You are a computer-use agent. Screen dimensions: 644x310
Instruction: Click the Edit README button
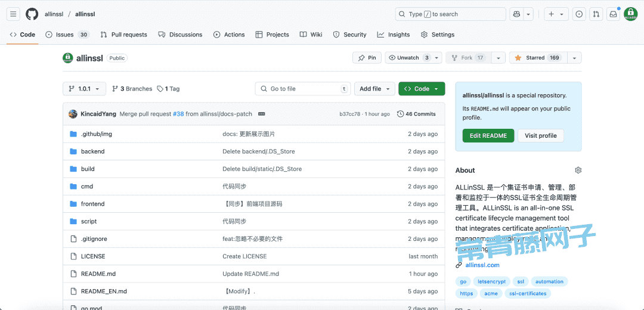(x=488, y=135)
